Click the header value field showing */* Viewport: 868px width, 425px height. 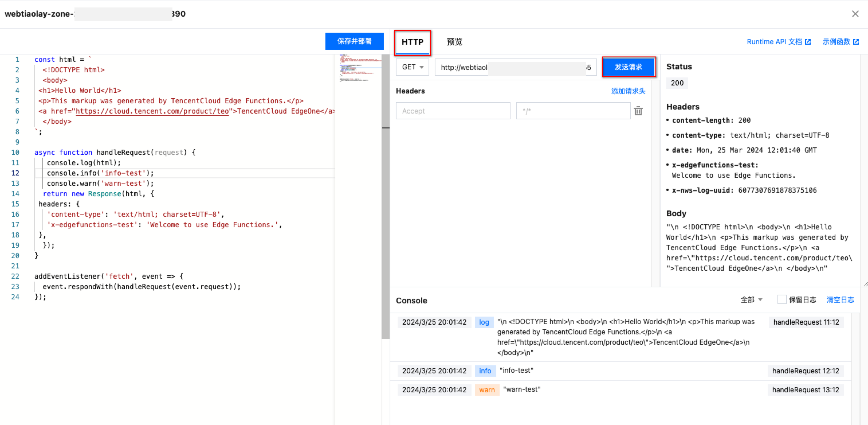pyautogui.click(x=573, y=111)
